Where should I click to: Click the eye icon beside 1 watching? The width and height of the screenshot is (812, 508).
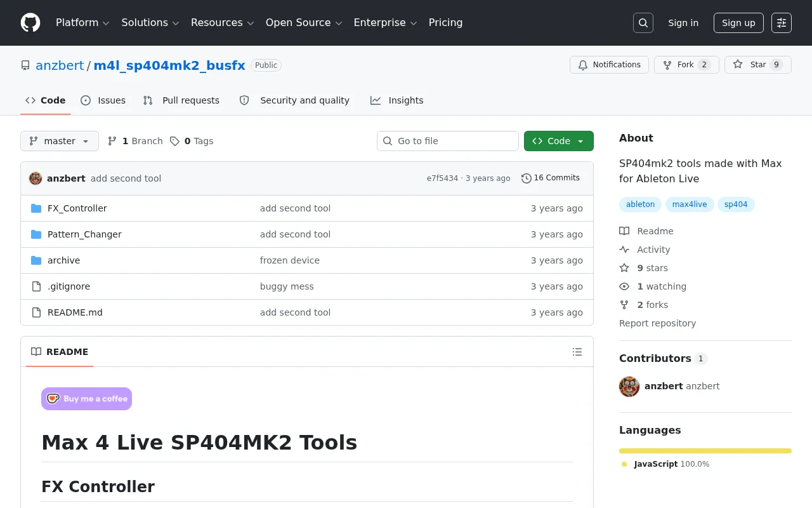pyautogui.click(x=624, y=286)
